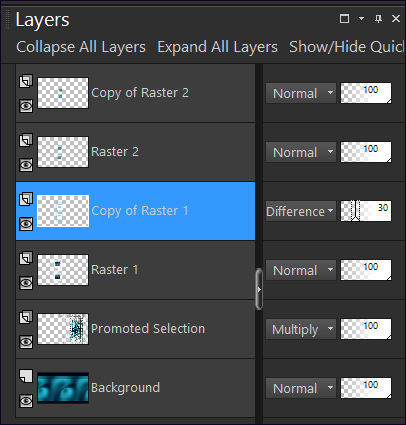This screenshot has width=406, height=425.
Task: Click the pin icon to auto-hide Layers panel
Action: coord(378,19)
